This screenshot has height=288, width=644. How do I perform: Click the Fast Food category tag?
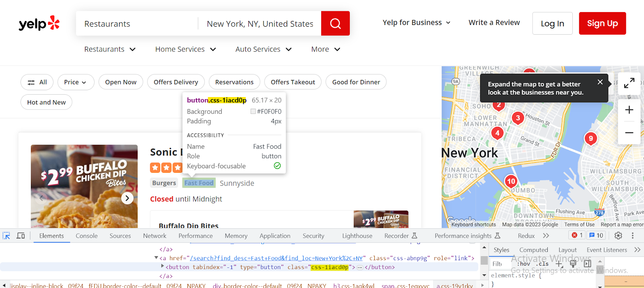point(199,183)
